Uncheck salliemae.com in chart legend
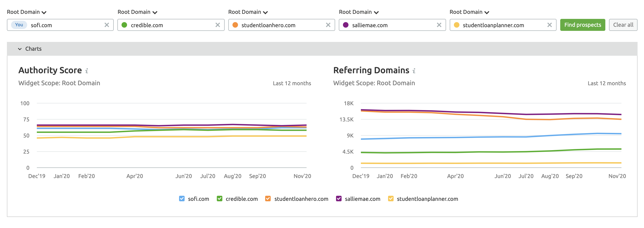This screenshot has width=644, height=228. coord(339,199)
